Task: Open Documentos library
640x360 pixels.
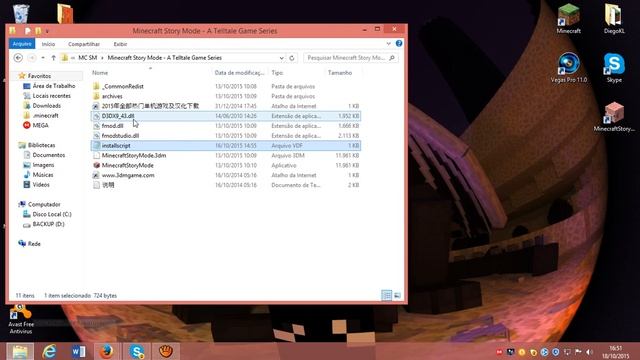Action: coord(48,155)
